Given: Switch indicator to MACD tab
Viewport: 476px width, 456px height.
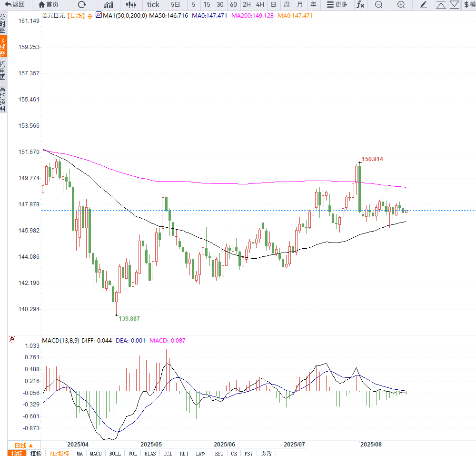Looking at the screenshot, I should pyautogui.click(x=96, y=453).
